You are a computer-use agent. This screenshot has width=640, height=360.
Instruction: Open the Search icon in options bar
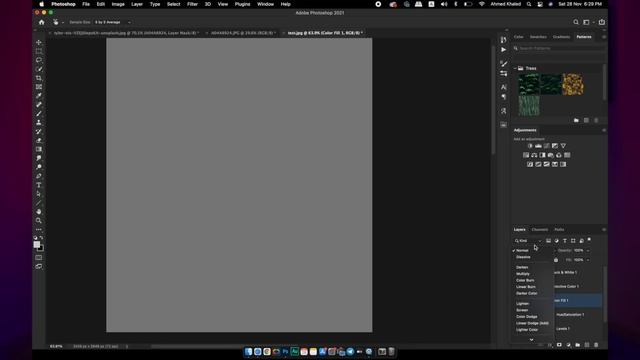(x=576, y=22)
